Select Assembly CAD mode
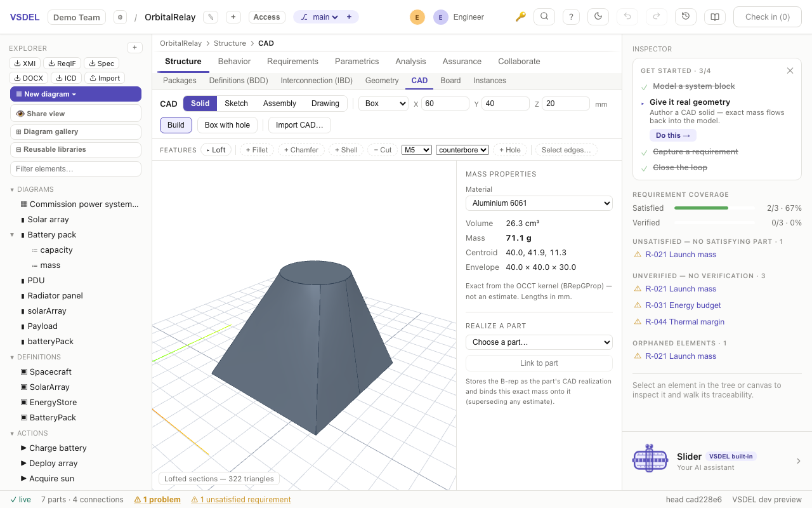The image size is (812, 508). click(280, 104)
